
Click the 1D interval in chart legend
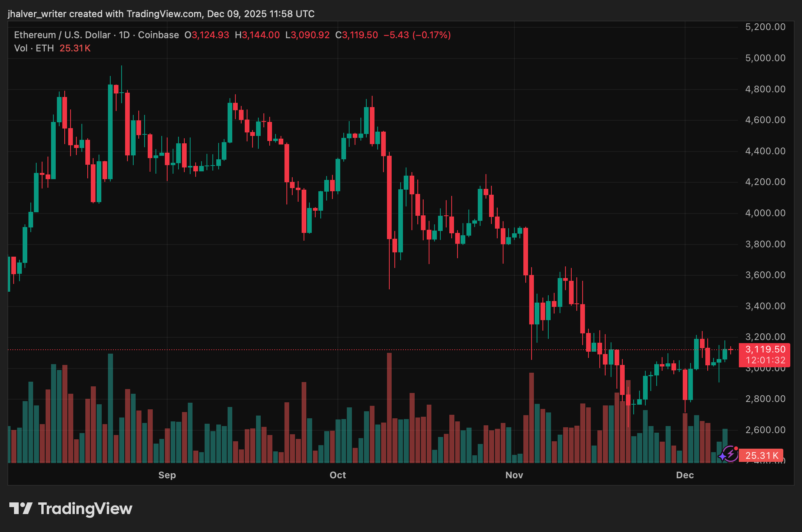(124, 35)
